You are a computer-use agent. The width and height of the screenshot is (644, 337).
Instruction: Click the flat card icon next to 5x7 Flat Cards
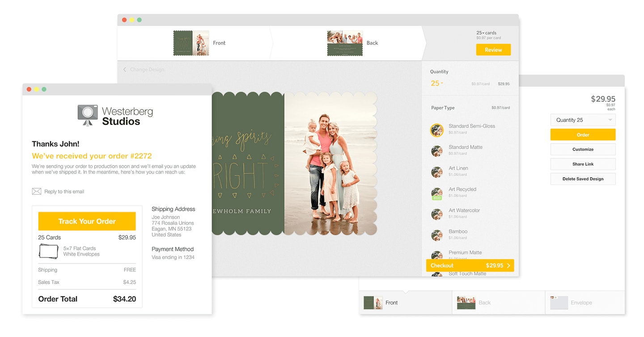(x=48, y=251)
